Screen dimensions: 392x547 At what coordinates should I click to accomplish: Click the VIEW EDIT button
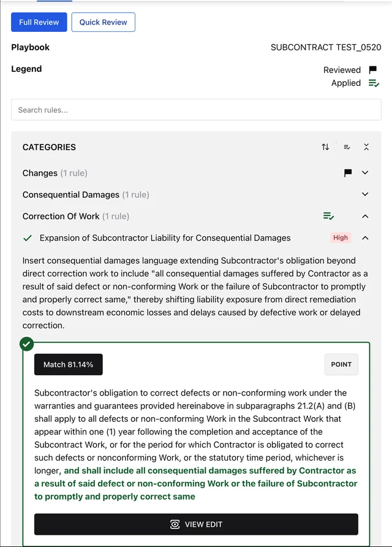(x=196, y=524)
